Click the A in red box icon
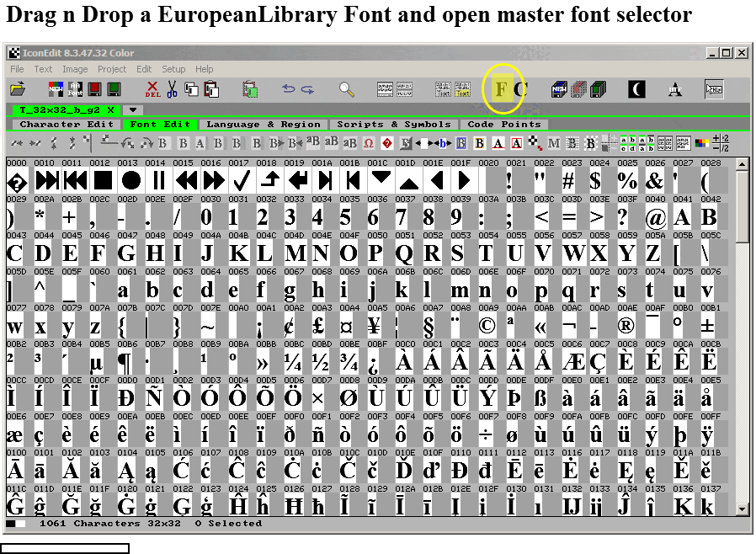This screenshot has width=756, height=554. [517, 143]
